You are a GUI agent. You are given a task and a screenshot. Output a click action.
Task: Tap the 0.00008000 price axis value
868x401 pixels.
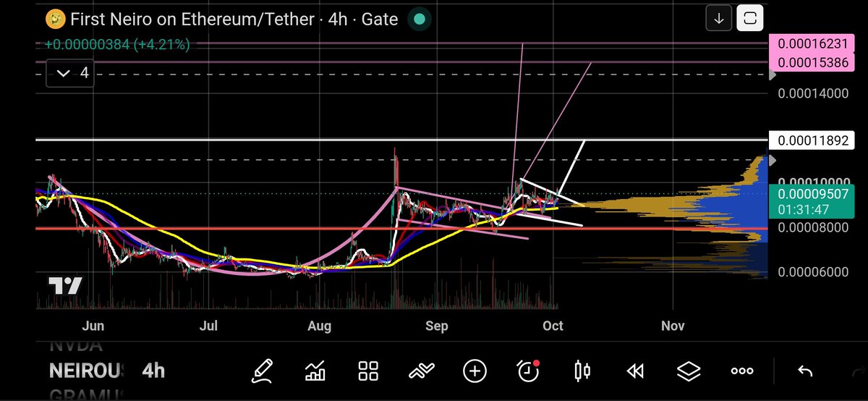(x=812, y=228)
